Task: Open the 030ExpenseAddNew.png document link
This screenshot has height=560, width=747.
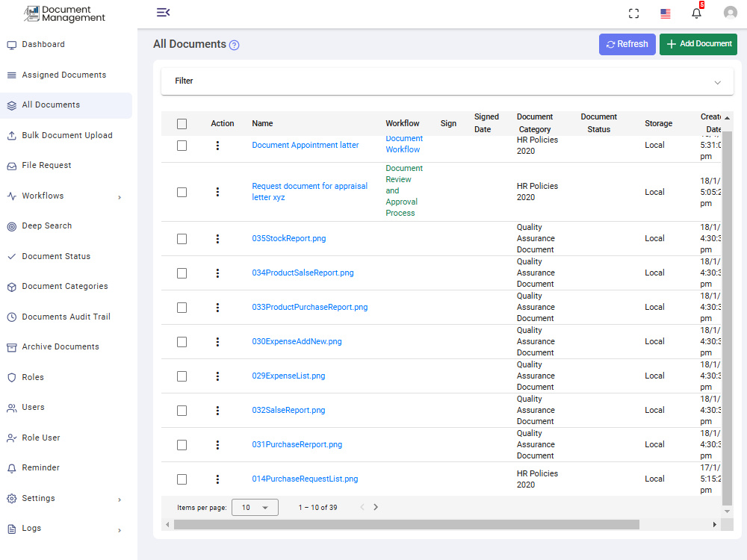Action: 297,341
